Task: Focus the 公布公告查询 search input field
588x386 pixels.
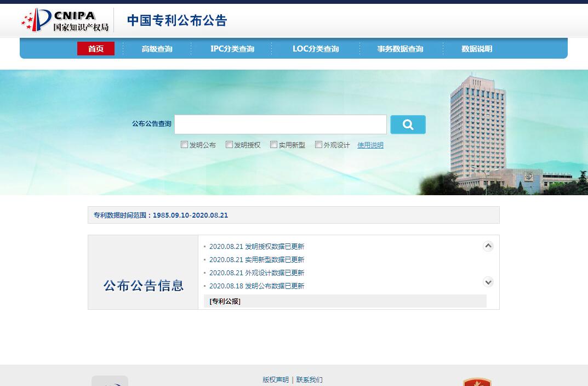Action: (x=281, y=124)
